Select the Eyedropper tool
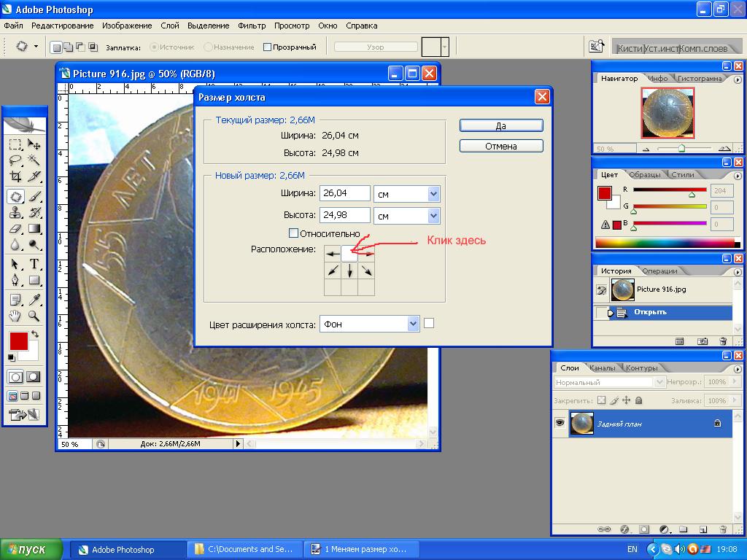Screen dimensions: 747x560 coord(34,299)
